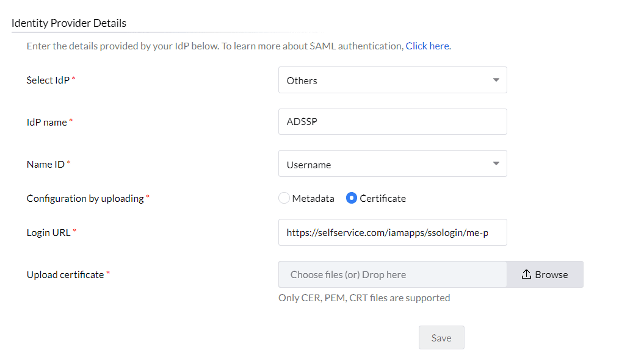Image resolution: width=633 pixels, height=364 pixels.
Task: Click the Select IdP field label
Action: click(48, 80)
